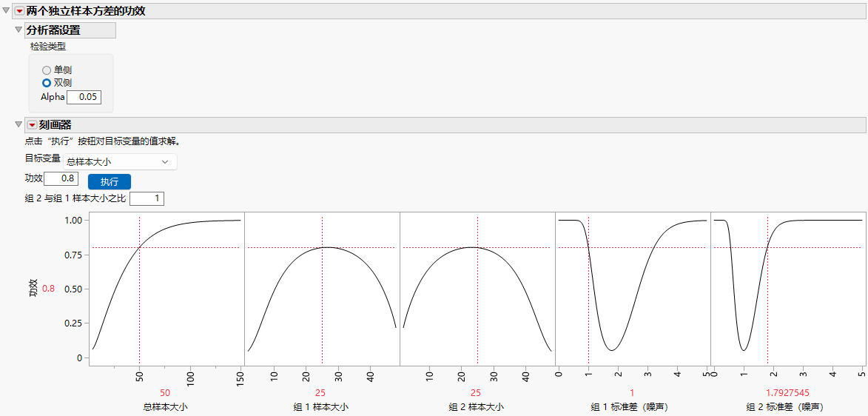Viewport: 868px width, 416px height.
Task: Collapse the 分析器设置 section
Action: click(18, 30)
